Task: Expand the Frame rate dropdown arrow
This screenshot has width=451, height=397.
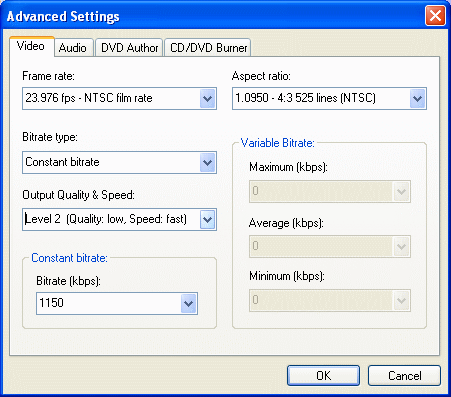Action: click(208, 99)
